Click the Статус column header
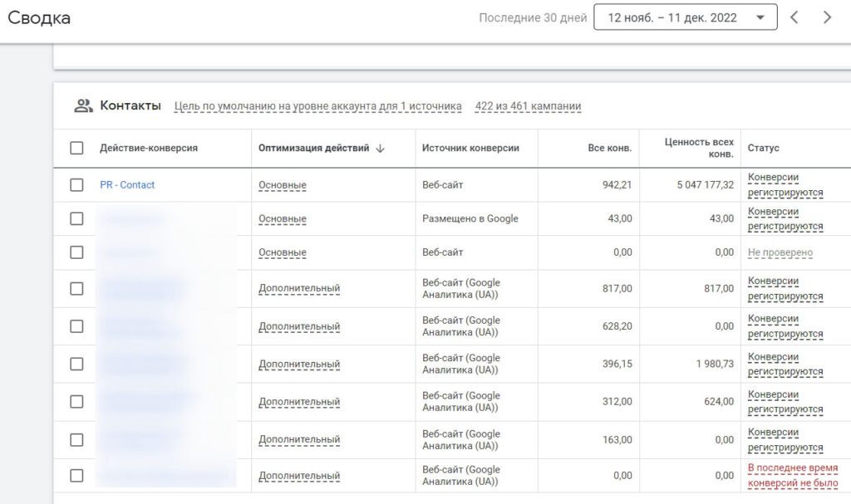Image resolution: width=851 pixels, height=504 pixels. click(x=763, y=149)
